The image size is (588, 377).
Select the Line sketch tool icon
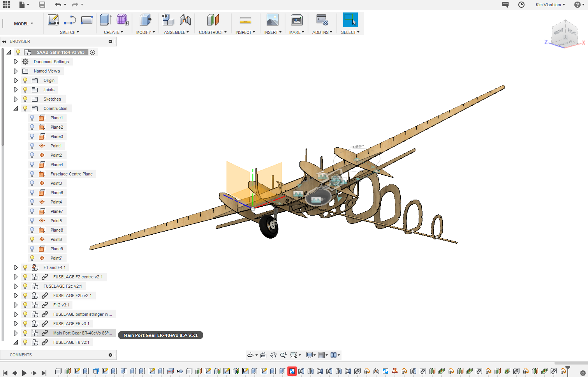point(70,20)
